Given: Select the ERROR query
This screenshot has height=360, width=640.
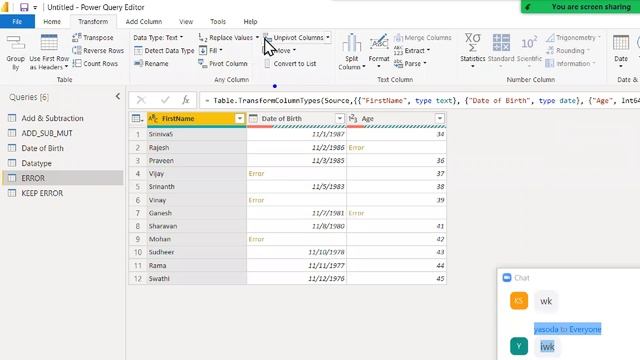Looking at the screenshot, I should [63, 178].
